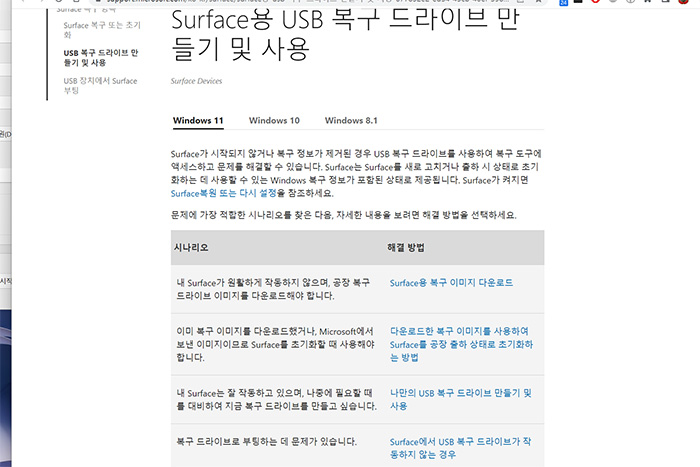Switch to the Windows 11 tab

pos(198,121)
